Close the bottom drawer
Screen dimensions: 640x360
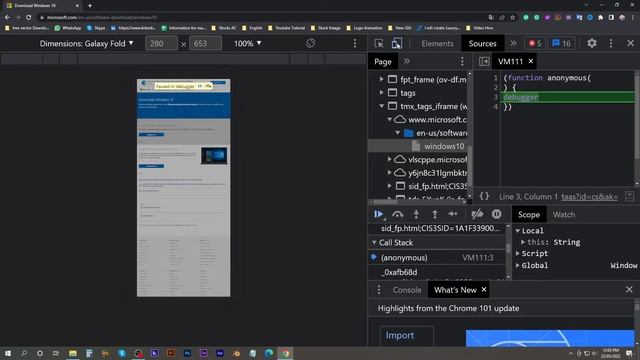tap(629, 289)
